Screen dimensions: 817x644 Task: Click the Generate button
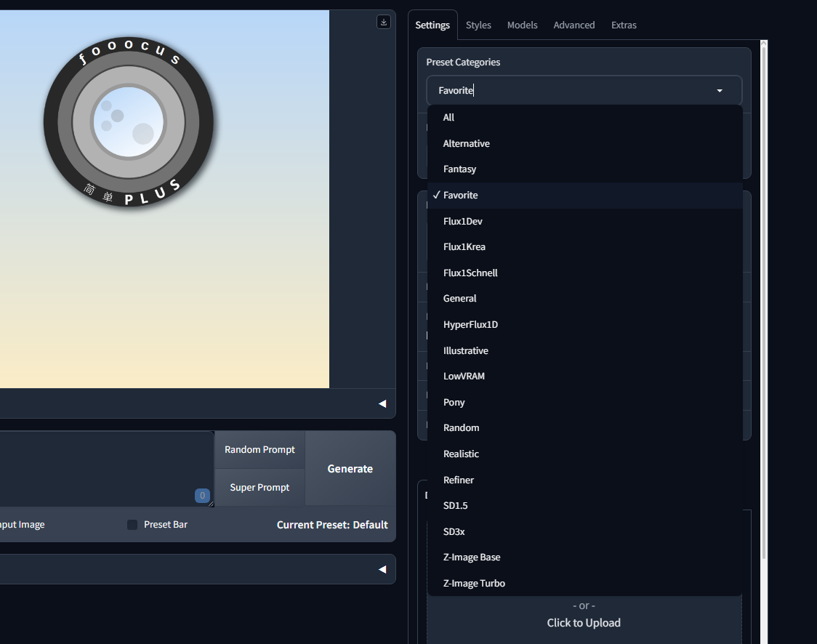pyautogui.click(x=350, y=468)
